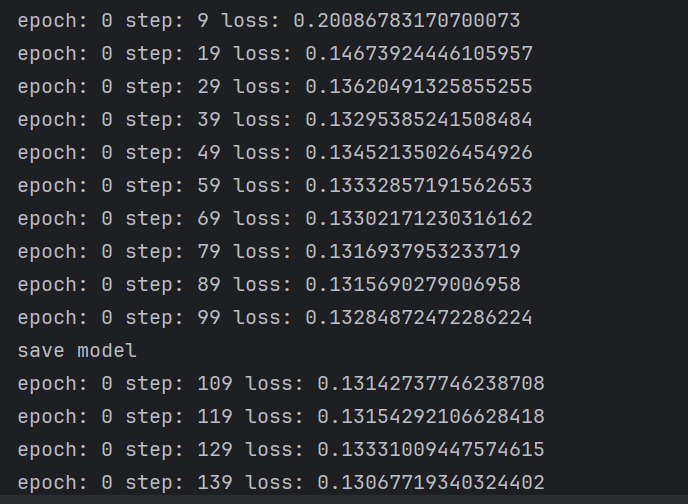Click the step 59 output line
688x504 pixels.
point(275,186)
